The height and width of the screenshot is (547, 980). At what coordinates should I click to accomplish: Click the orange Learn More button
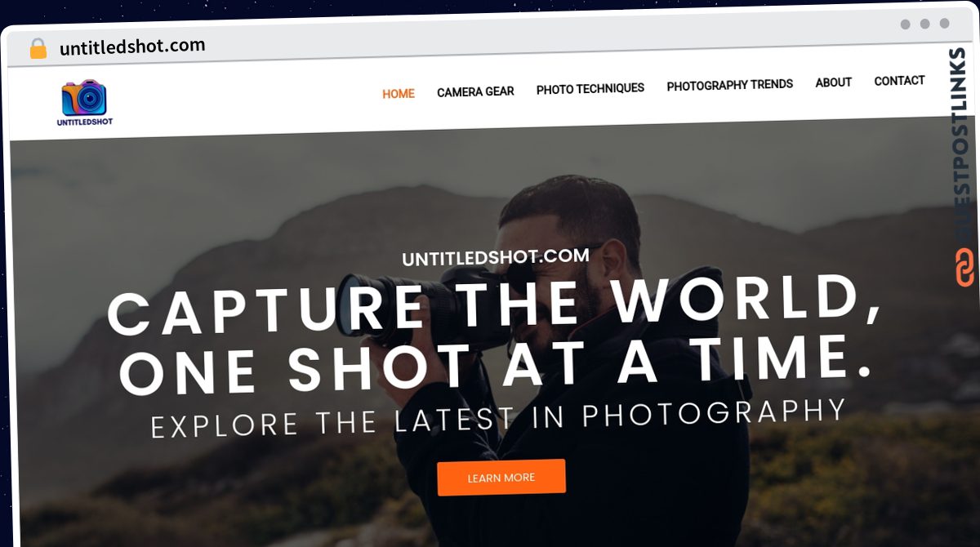501,478
